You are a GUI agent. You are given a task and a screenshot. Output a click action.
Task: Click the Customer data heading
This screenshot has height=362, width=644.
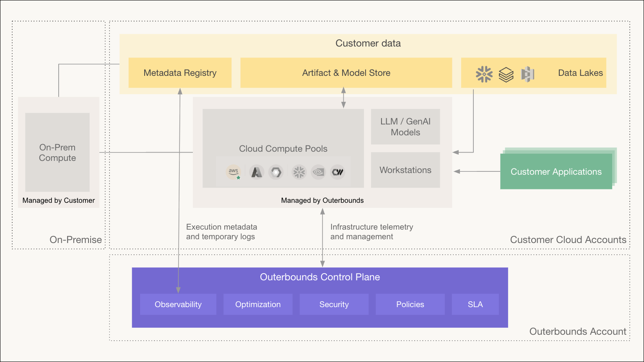pos(368,43)
